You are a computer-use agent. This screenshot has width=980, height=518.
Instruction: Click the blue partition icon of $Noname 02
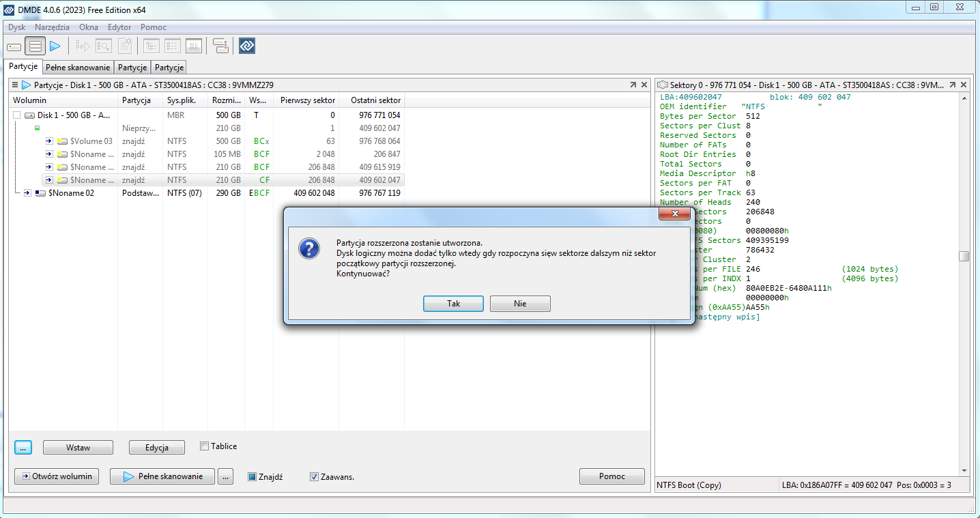[40, 193]
